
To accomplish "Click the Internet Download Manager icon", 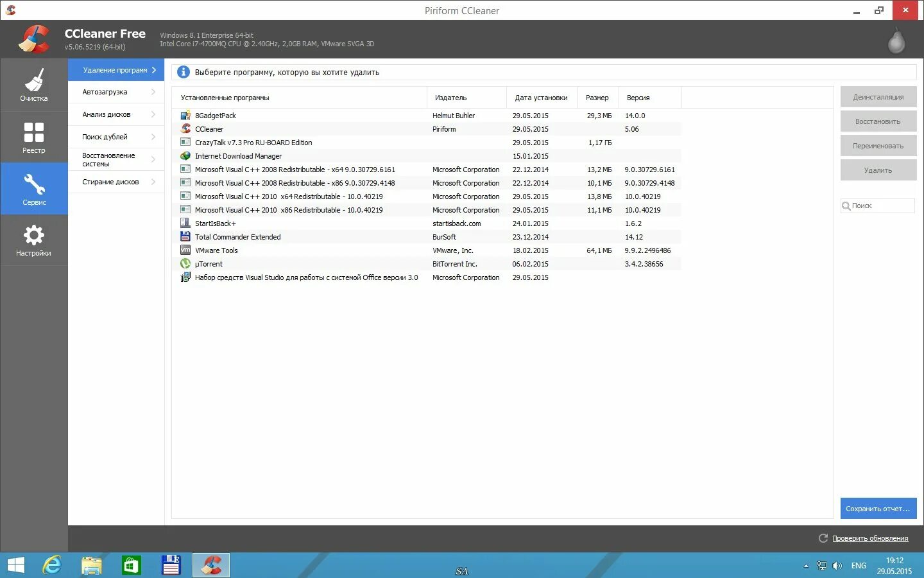I will click(x=185, y=156).
